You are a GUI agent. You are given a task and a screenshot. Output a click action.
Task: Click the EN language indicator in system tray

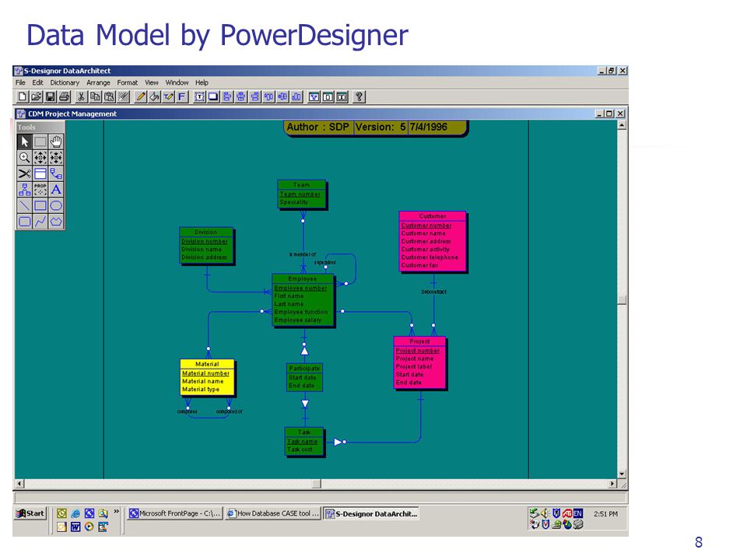point(578,513)
